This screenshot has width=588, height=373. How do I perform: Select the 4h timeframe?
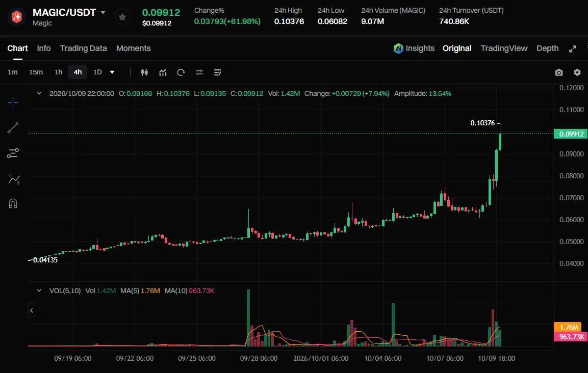(x=78, y=72)
